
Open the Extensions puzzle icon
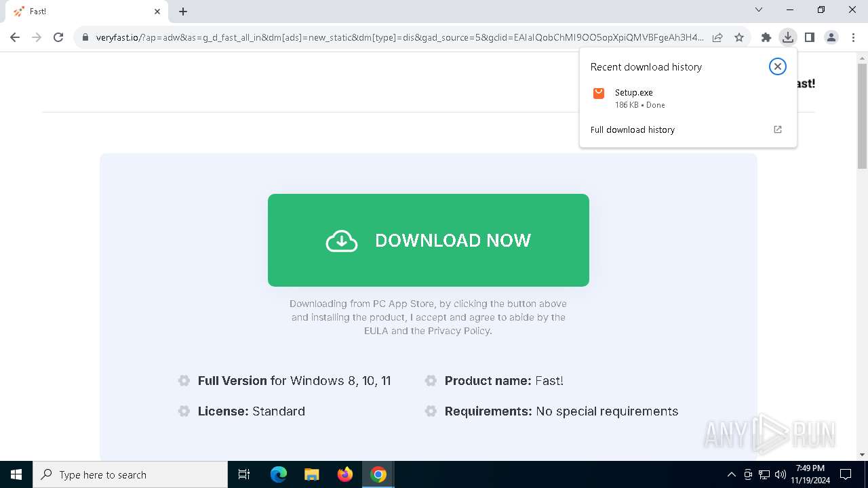(766, 37)
